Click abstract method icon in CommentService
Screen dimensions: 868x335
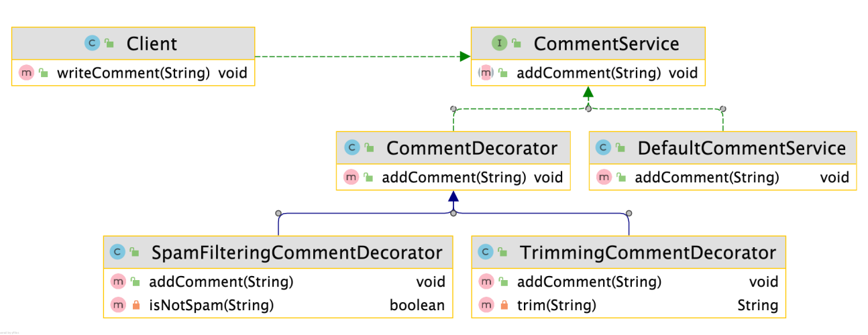click(x=486, y=72)
